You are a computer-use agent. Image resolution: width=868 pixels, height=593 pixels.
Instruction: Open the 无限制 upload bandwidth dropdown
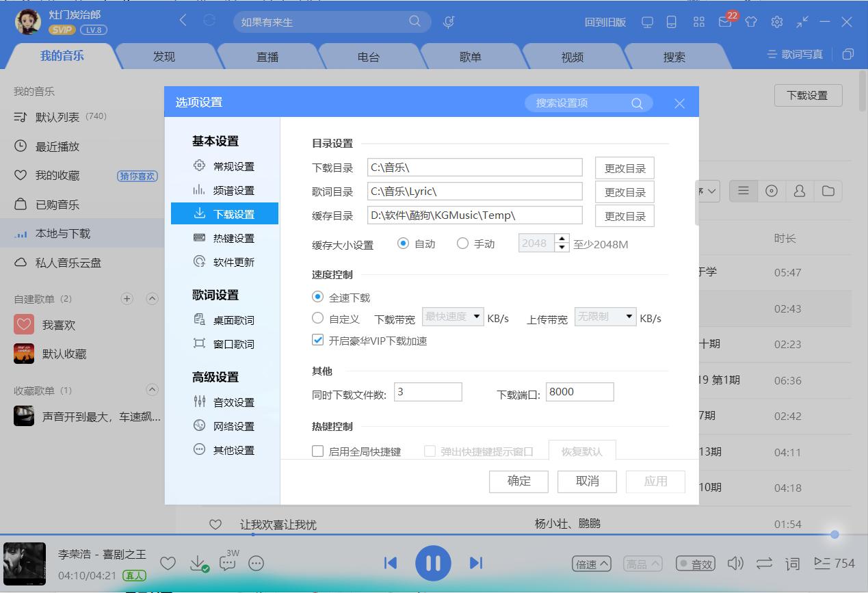605,317
